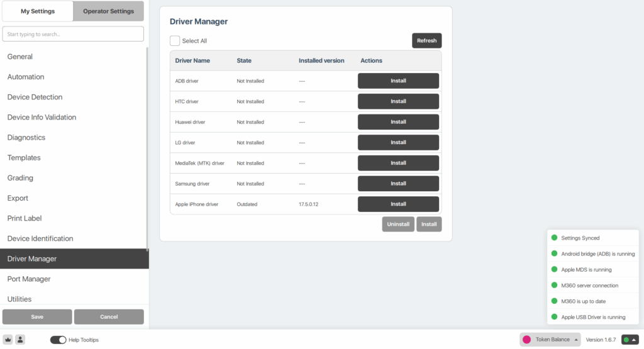The height and width of the screenshot is (349, 644).
Task: Click ADB driver Not Installed state
Action: click(250, 81)
